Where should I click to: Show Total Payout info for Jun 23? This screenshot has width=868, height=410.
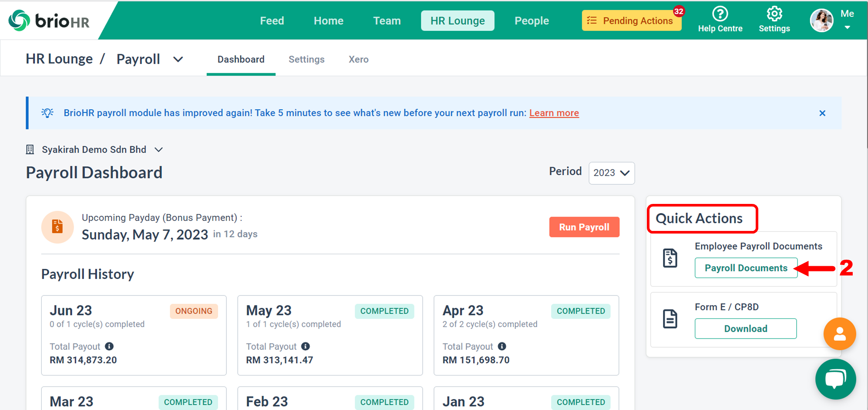click(x=109, y=346)
